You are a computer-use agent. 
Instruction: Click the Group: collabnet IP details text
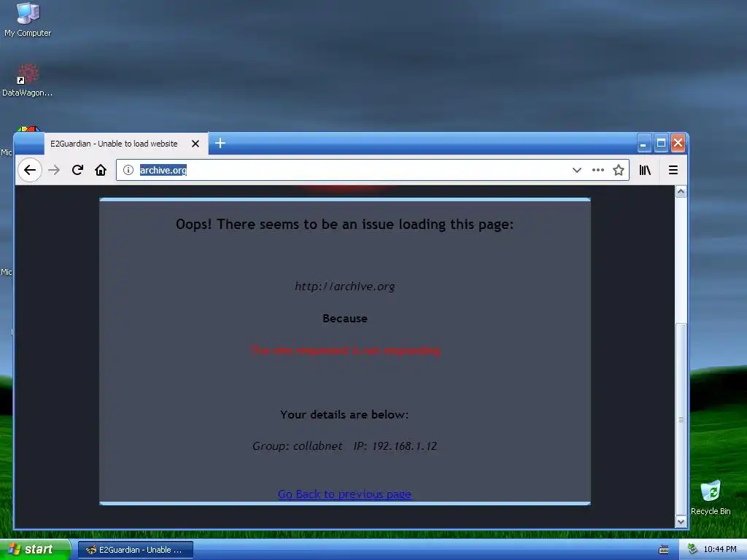pos(344,446)
